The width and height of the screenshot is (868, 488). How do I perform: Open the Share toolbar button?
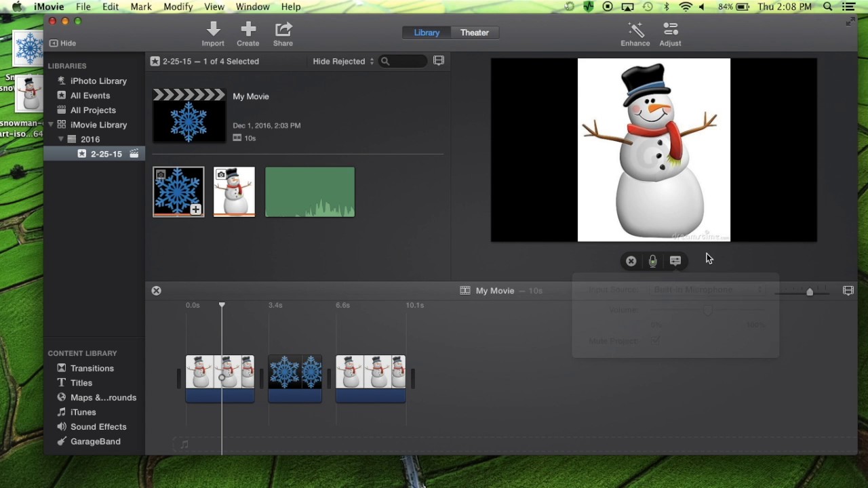click(x=283, y=35)
